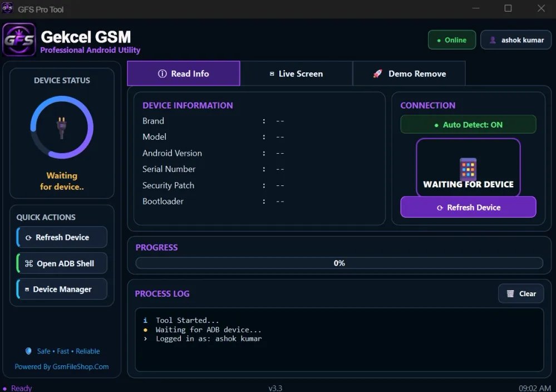Maximize the GFS Pro Tool window
556x392 pixels.
(x=508, y=8)
